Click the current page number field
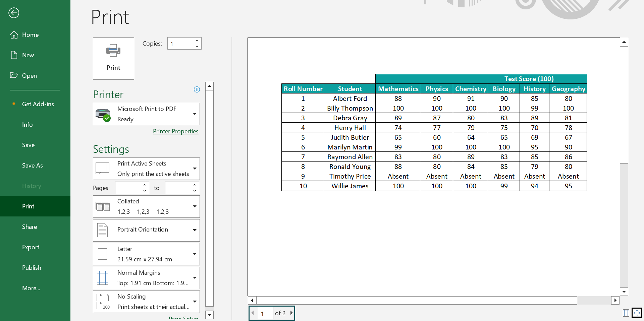 265,313
